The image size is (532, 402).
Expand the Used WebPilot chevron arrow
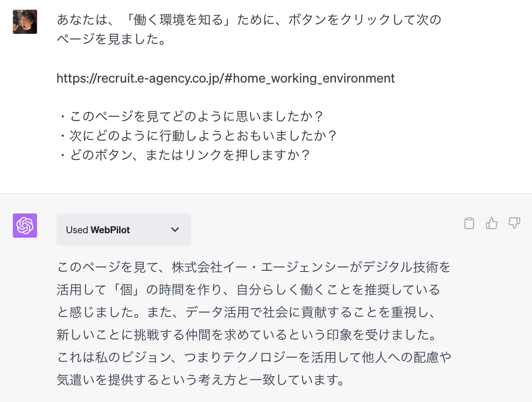(175, 230)
